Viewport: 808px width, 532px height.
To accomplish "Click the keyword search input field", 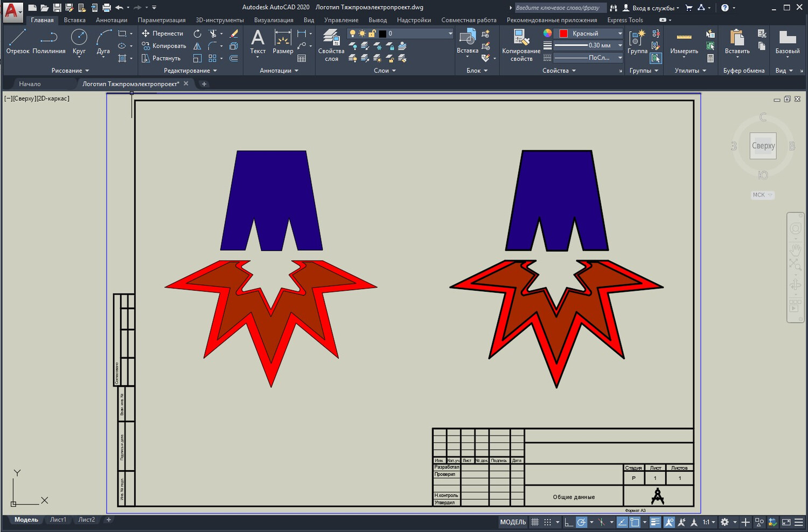I will click(x=560, y=8).
